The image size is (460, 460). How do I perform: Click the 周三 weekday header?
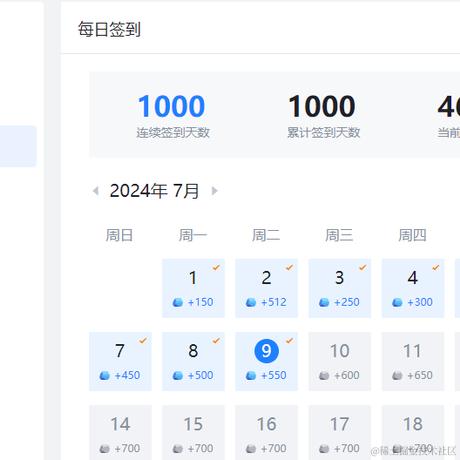[339, 235]
